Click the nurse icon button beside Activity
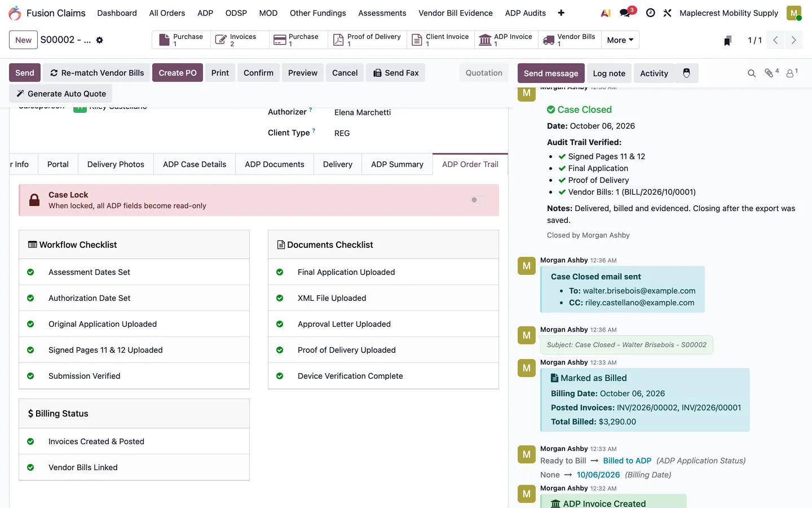This screenshot has height=508, width=812. tap(686, 73)
